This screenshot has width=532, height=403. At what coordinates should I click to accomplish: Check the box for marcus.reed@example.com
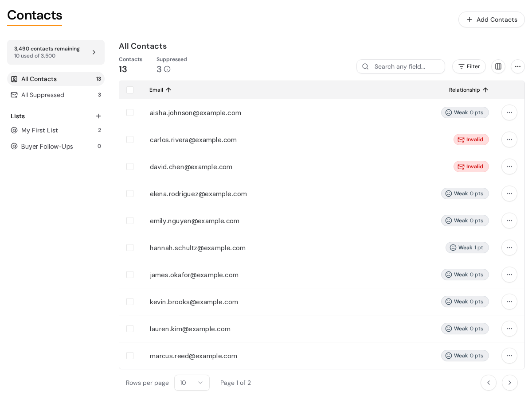click(130, 356)
